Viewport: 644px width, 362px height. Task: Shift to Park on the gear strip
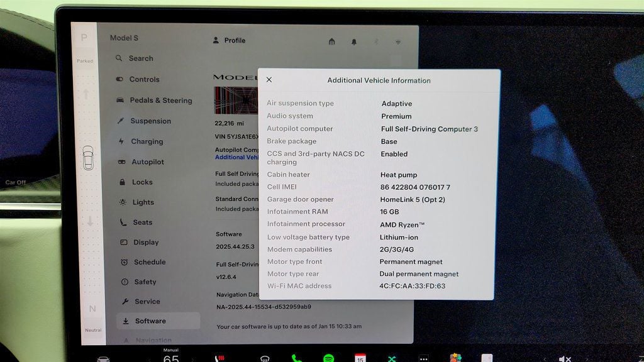point(84,39)
